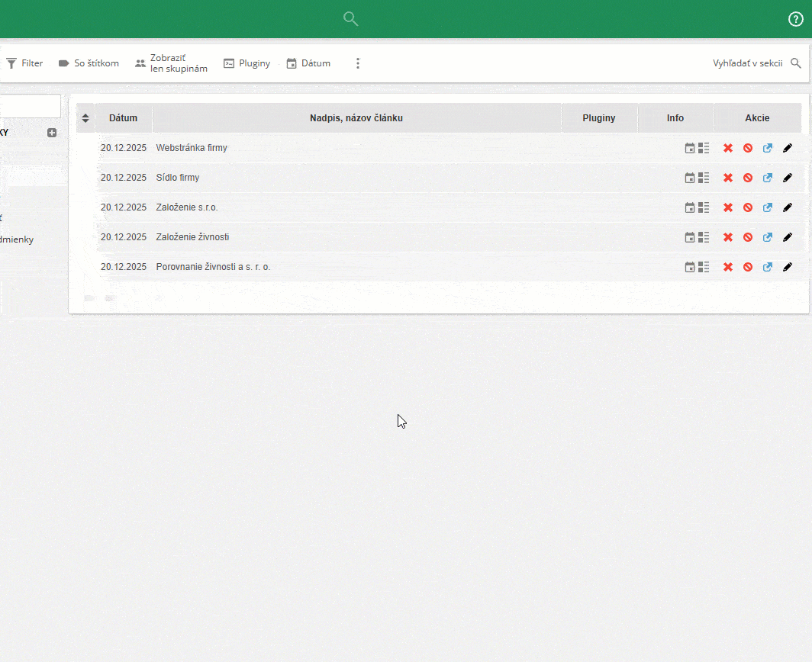Delete the article Webstránka firmy
This screenshot has width=812, height=662.
click(x=727, y=148)
